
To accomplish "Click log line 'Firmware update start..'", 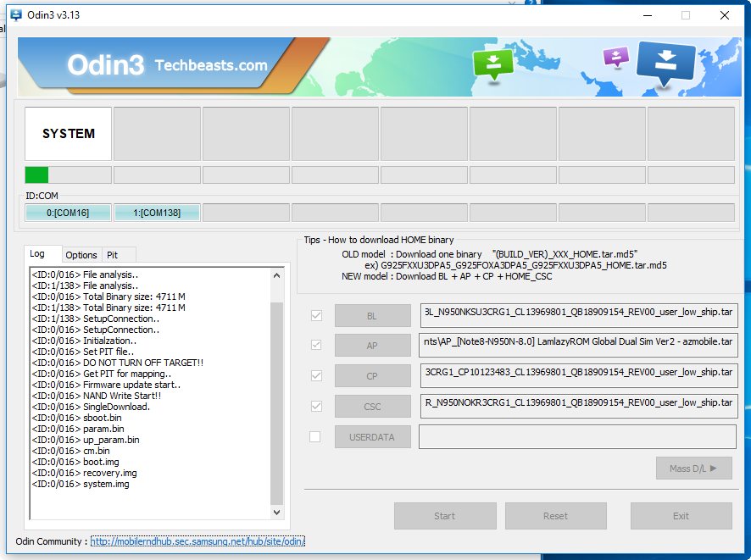I will coord(106,385).
